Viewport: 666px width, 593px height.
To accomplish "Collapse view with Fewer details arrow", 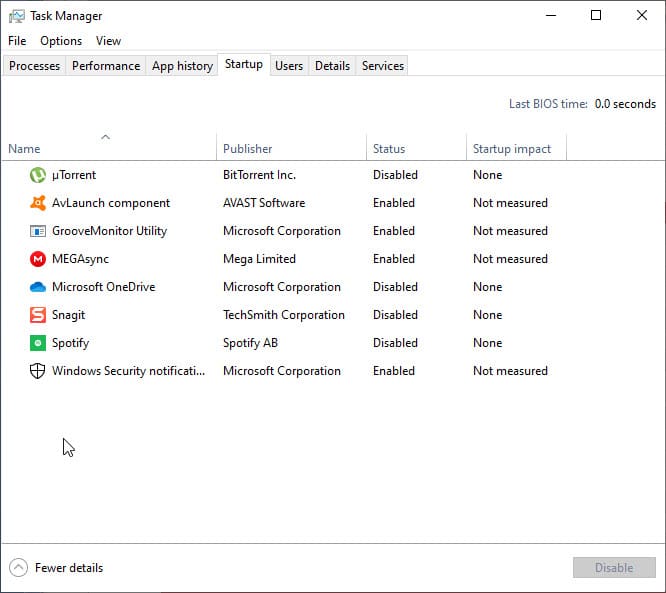I will (18, 568).
